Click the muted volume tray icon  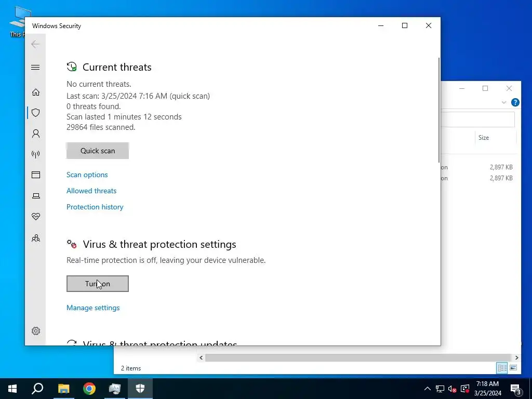tap(453, 389)
